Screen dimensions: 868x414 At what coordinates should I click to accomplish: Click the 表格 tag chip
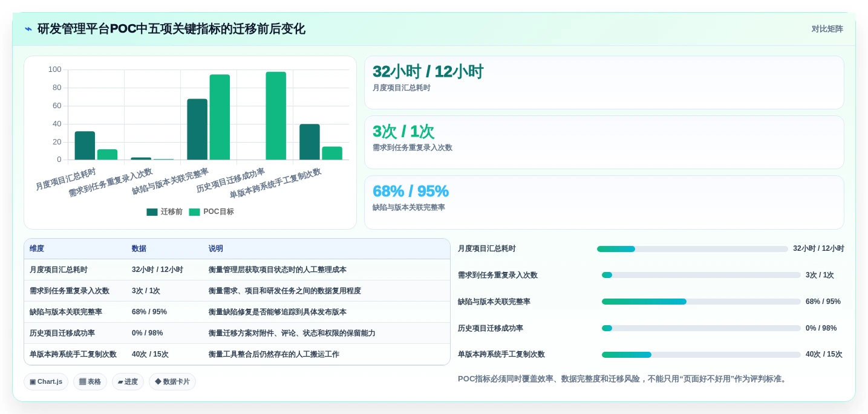(90, 382)
